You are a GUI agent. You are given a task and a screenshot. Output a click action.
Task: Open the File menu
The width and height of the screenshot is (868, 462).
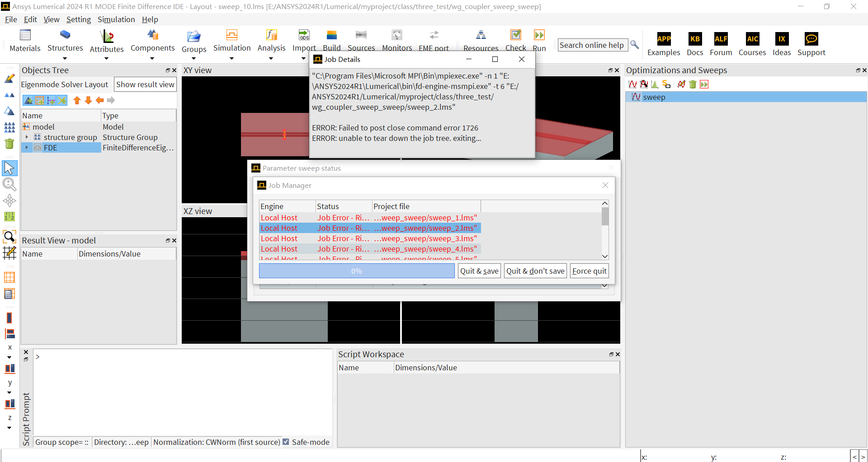point(11,19)
